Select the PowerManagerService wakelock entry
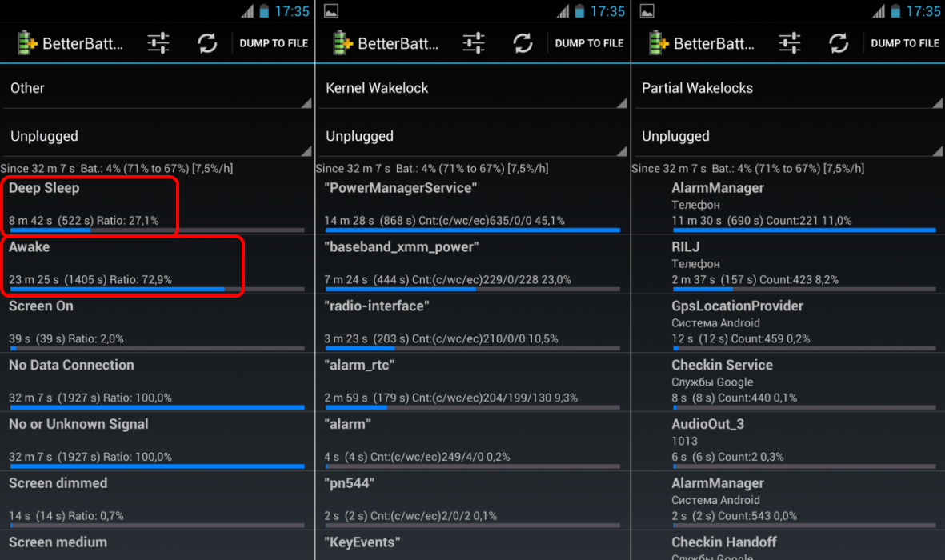The width and height of the screenshot is (945, 560). 472,204
